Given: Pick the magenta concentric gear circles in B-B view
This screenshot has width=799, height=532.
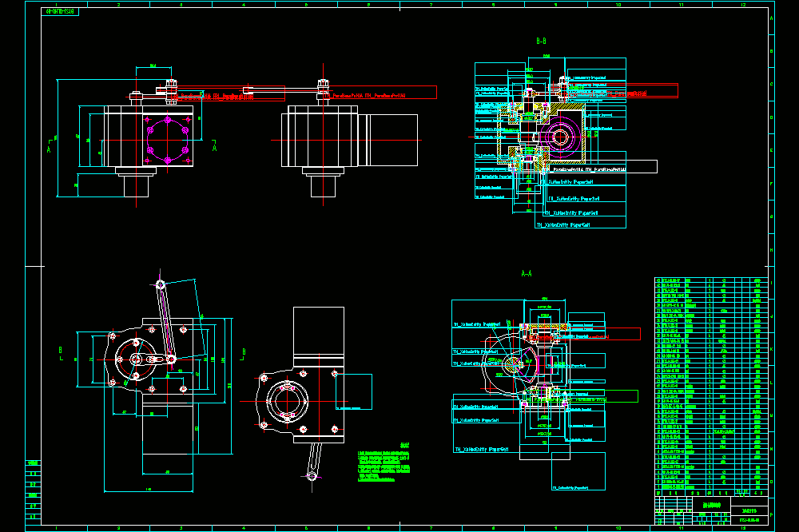Looking at the screenshot, I should [x=560, y=137].
